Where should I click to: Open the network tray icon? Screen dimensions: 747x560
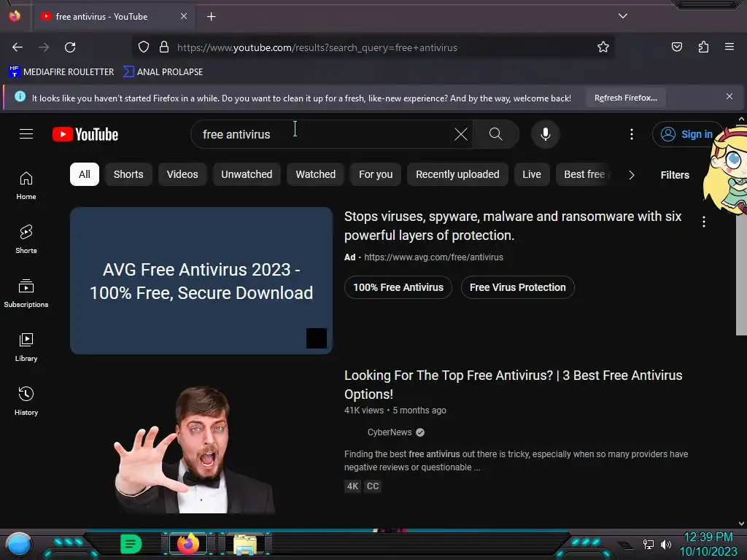[649, 544]
